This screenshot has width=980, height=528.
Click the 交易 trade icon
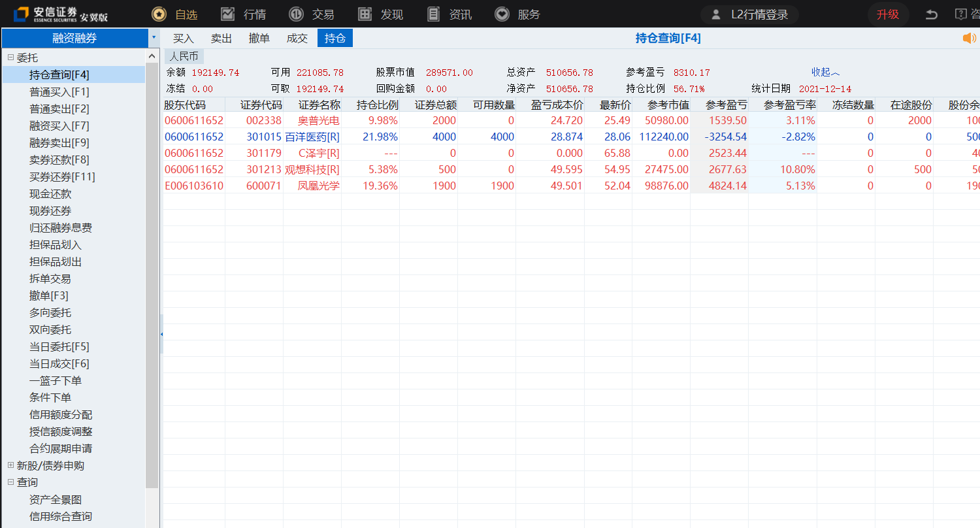click(296, 14)
